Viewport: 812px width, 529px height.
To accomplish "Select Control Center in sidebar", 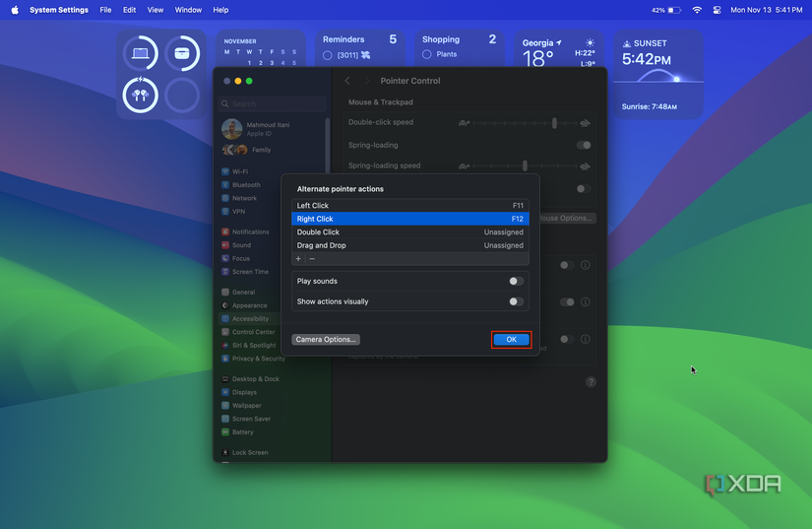I will [249, 332].
